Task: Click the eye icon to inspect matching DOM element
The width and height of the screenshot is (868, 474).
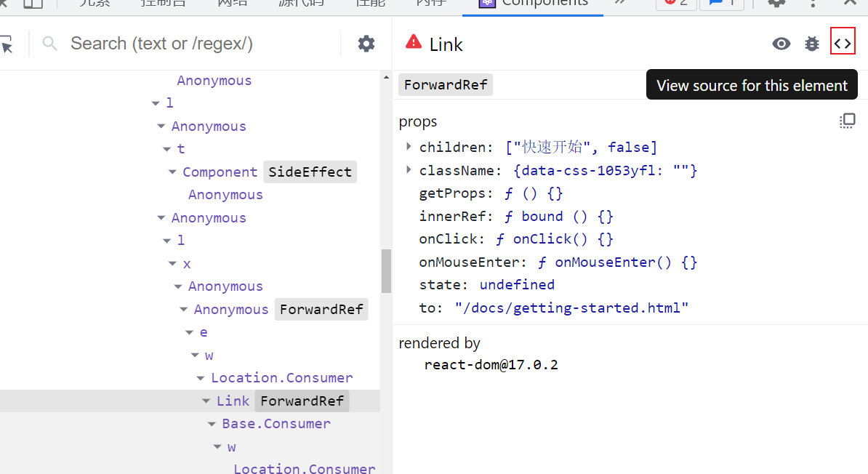Action: 781,44
